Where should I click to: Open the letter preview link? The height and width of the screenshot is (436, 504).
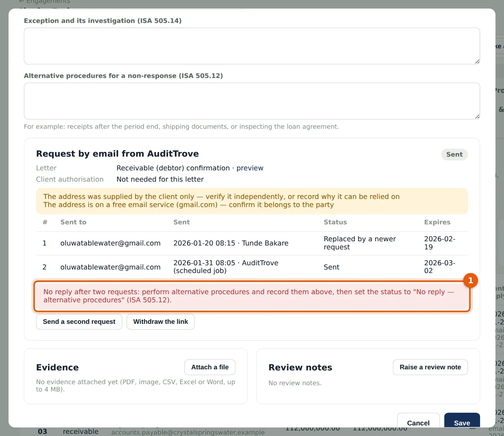point(250,168)
